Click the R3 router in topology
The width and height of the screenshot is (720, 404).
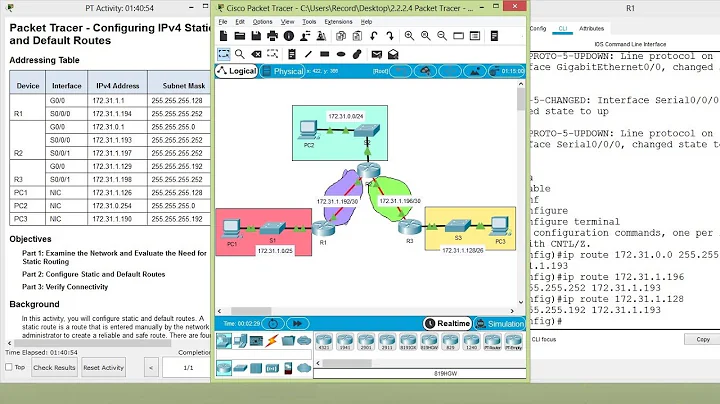click(409, 226)
